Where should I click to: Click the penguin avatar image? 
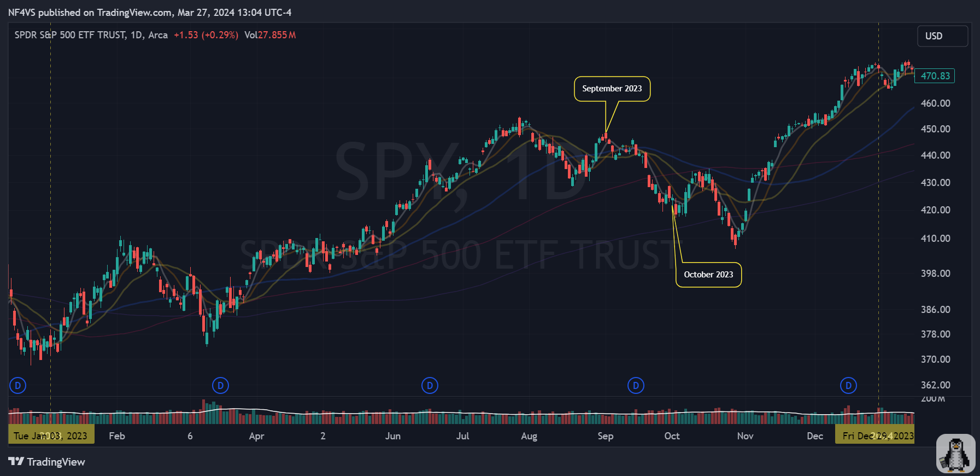click(x=955, y=454)
